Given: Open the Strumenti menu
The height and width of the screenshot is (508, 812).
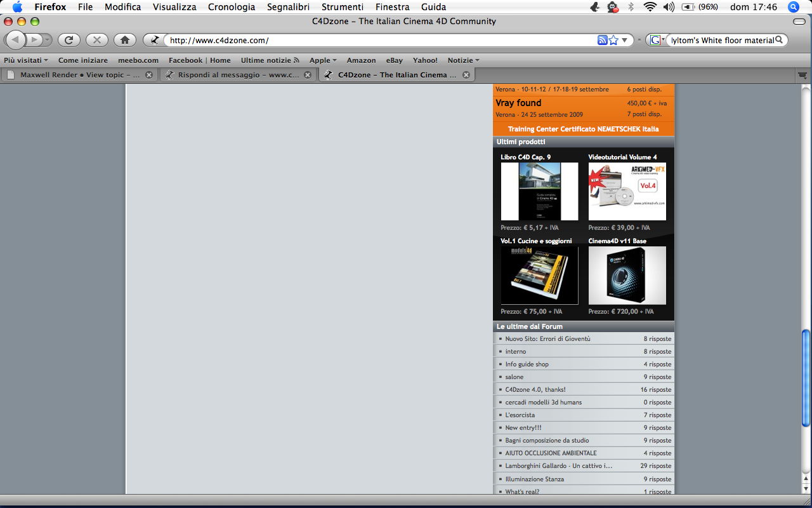Looking at the screenshot, I should point(343,7).
